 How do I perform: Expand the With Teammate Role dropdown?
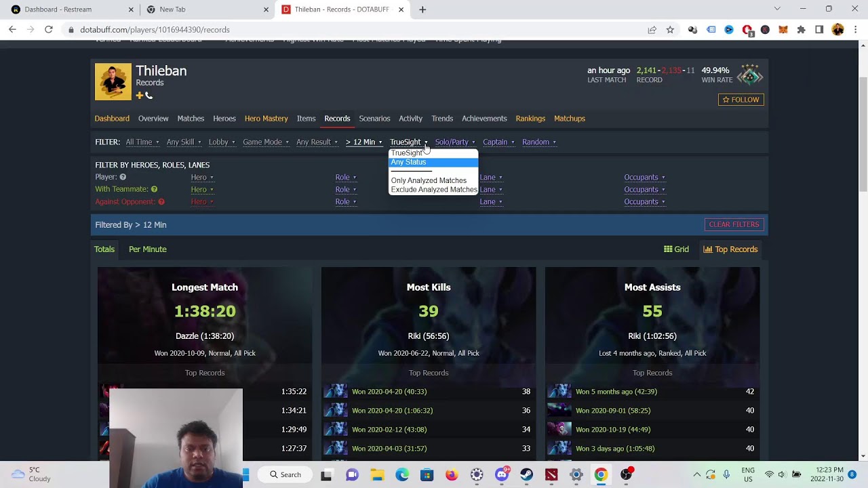345,190
